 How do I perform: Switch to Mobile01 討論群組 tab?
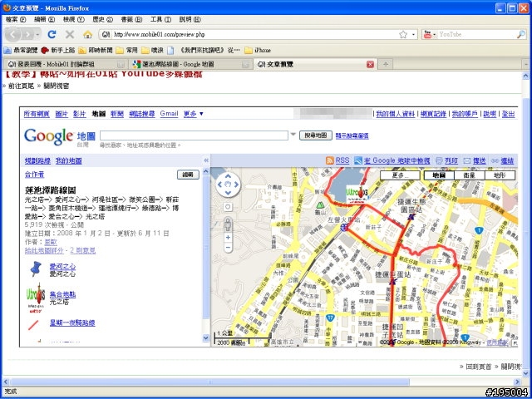(66, 64)
